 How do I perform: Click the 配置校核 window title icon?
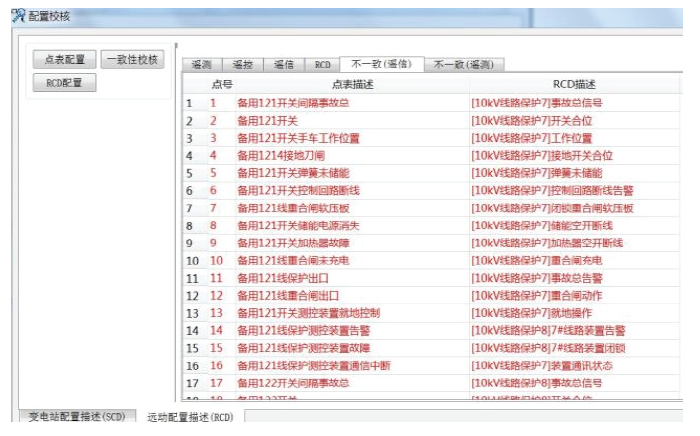click(x=18, y=16)
